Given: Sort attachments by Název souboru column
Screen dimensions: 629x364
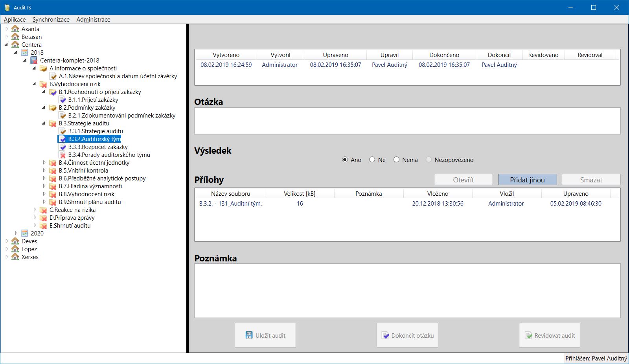Looking at the screenshot, I should pos(230,193).
